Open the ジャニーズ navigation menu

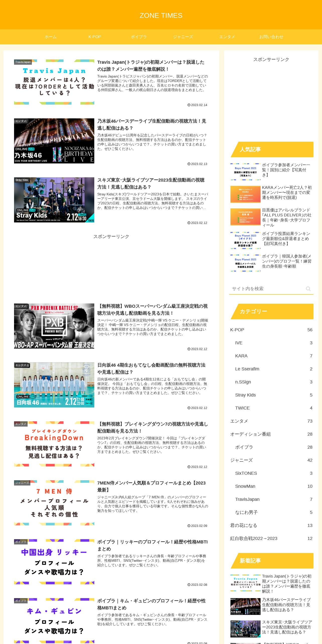click(x=183, y=37)
